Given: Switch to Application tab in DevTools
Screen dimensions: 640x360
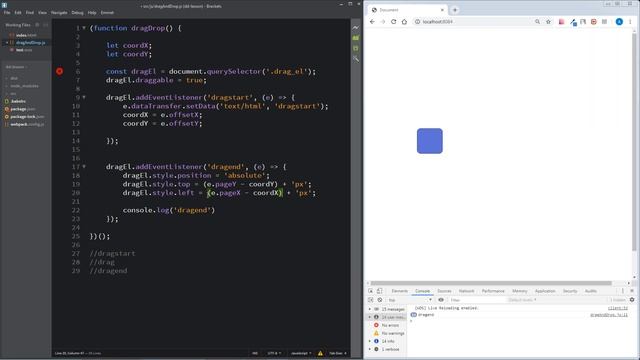Looking at the screenshot, I should (x=545, y=291).
